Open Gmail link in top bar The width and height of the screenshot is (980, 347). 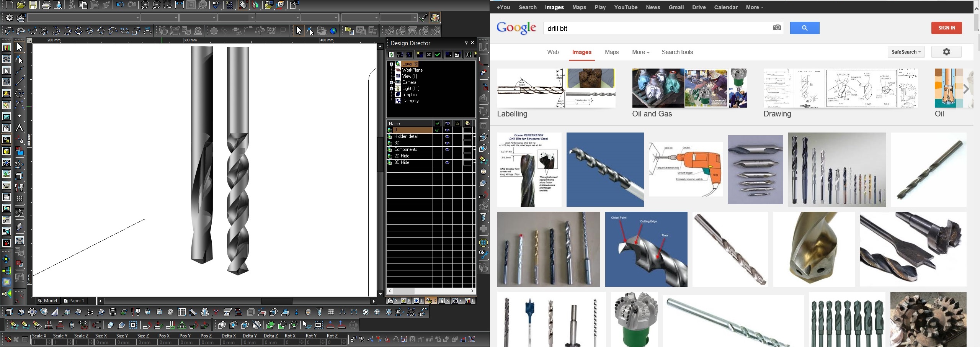click(676, 7)
